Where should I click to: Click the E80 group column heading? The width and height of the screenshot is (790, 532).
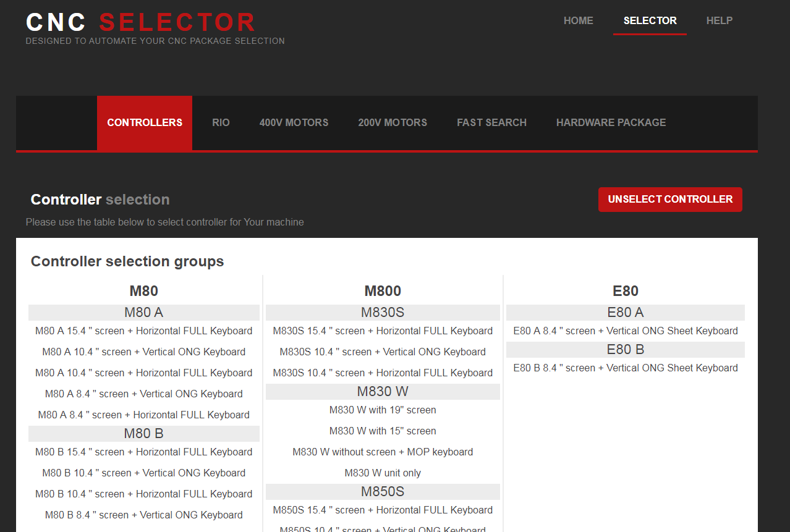[626, 291]
